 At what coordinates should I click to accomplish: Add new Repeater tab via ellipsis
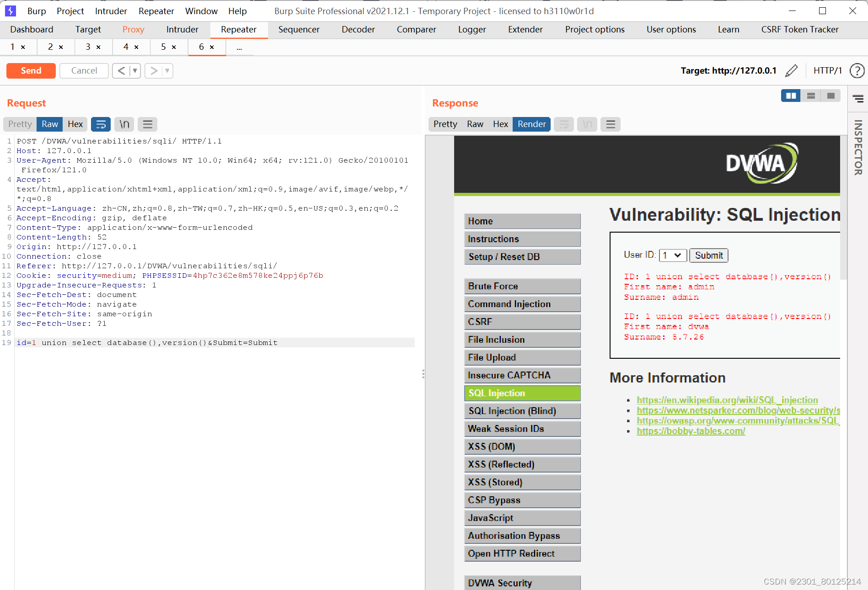[239, 47]
